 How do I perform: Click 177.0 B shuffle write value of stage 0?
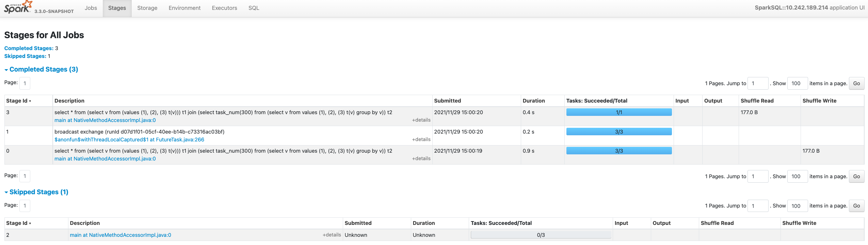[x=811, y=151]
